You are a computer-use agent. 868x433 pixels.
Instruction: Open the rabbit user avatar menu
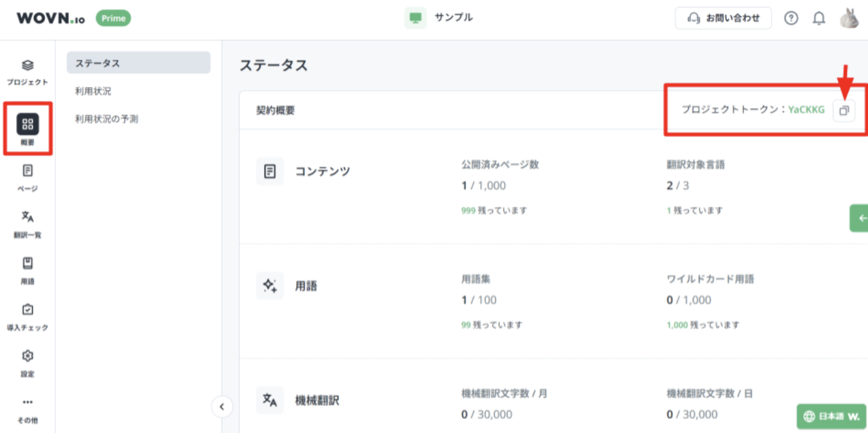(x=849, y=19)
